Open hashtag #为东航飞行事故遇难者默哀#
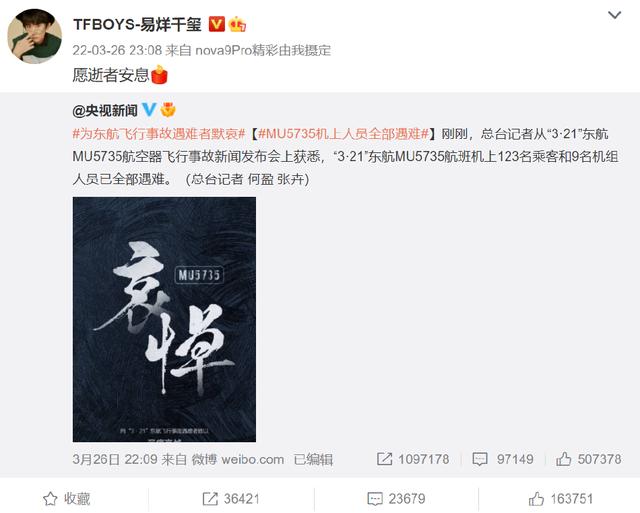The height and width of the screenshot is (513, 640). pyautogui.click(x=158, y=134)
